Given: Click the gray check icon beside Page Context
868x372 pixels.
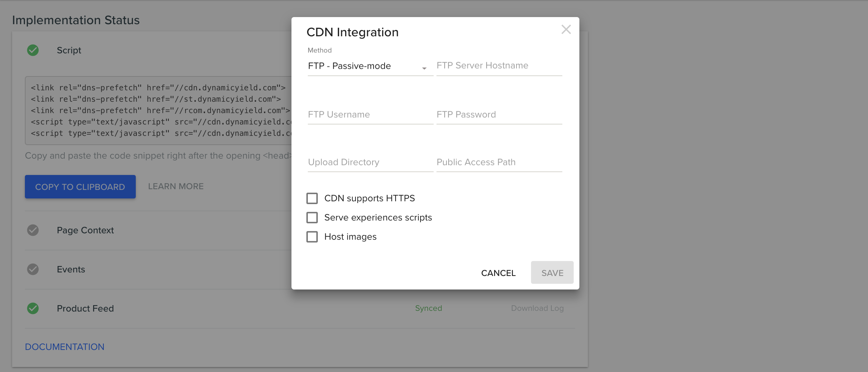Looking at the screenshot, I should pyautogui.click(x=33, y=230).
